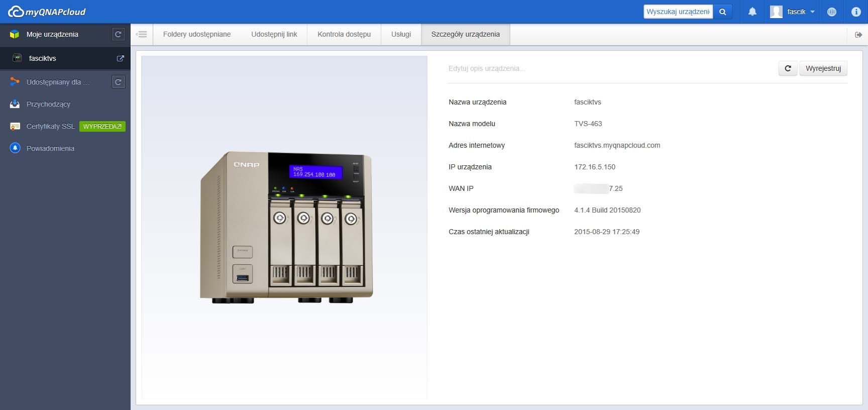Click the fasciktvs NAS device icon

click(x=17, y=58)
